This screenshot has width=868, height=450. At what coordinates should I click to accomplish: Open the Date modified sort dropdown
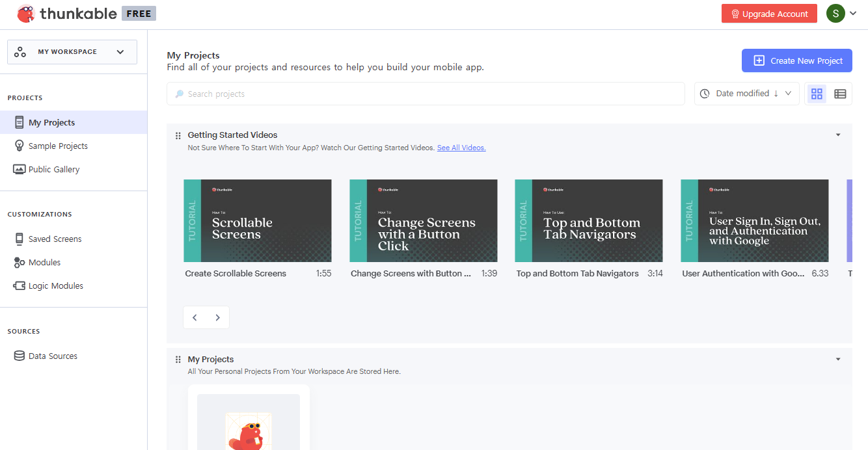[x=747, y=94]
